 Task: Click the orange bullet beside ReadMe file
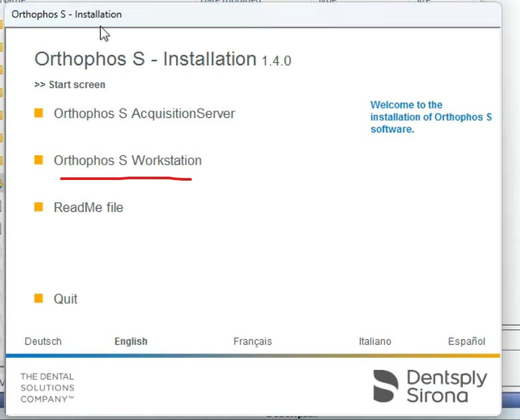tap(39, 207)
